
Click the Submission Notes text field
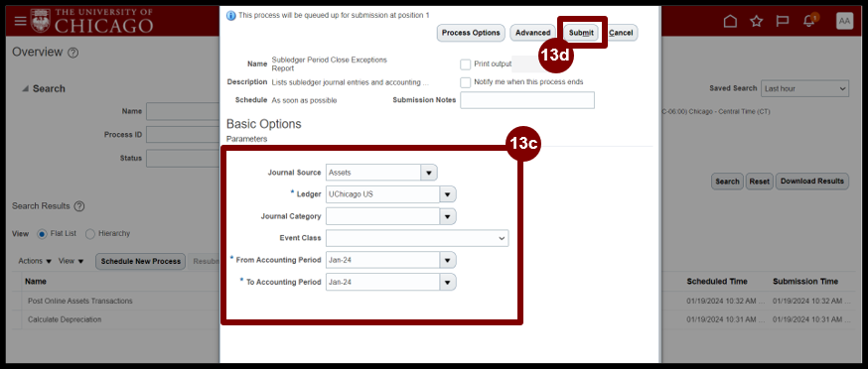click(527, 100)
